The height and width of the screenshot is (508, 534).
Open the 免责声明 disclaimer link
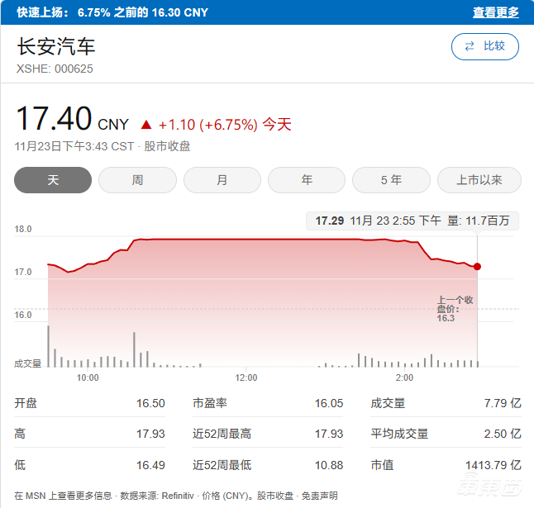point(320,496)
